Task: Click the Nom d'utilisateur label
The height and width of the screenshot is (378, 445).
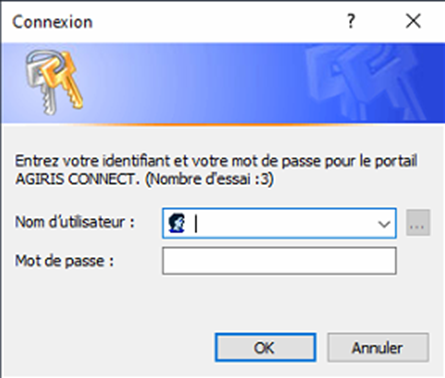Action: [75, 222]
